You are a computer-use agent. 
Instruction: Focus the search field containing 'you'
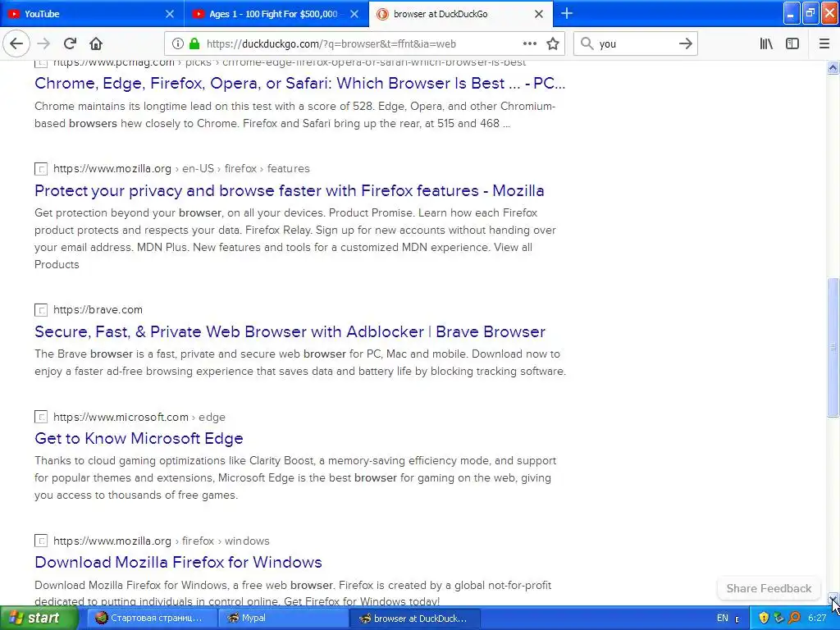coord(636,44)
